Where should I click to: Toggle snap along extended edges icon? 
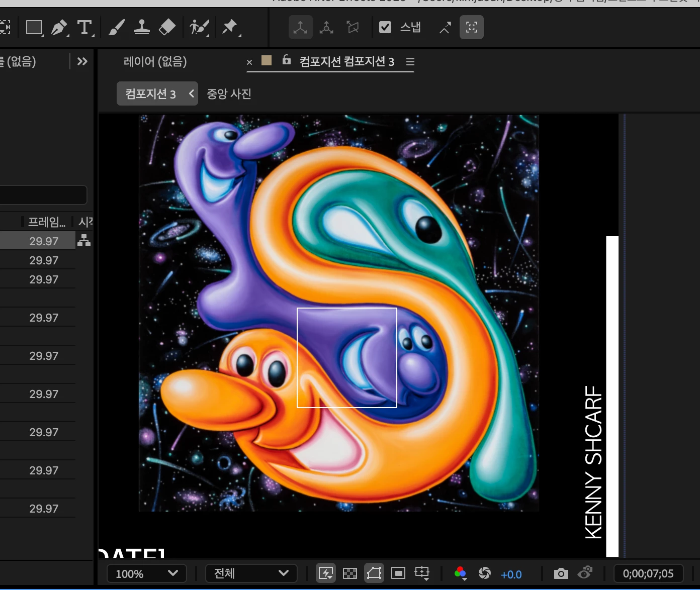coord(445,27)
